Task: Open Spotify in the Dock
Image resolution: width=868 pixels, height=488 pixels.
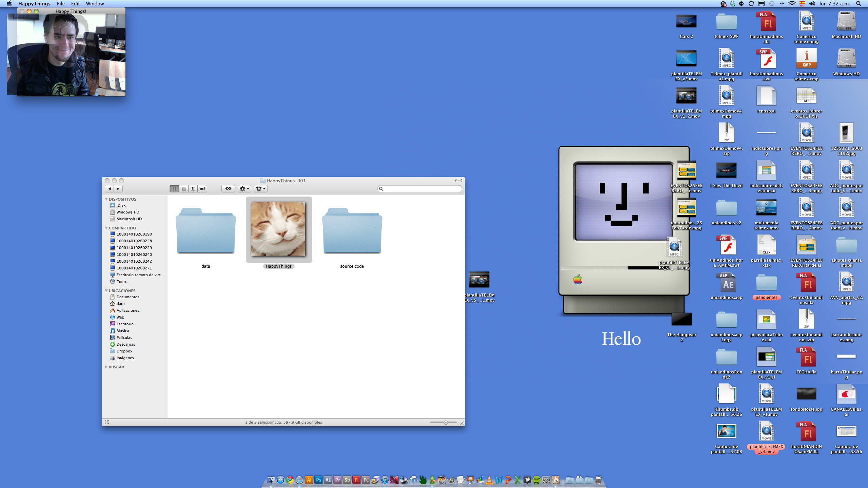Action: coord(537,480)
